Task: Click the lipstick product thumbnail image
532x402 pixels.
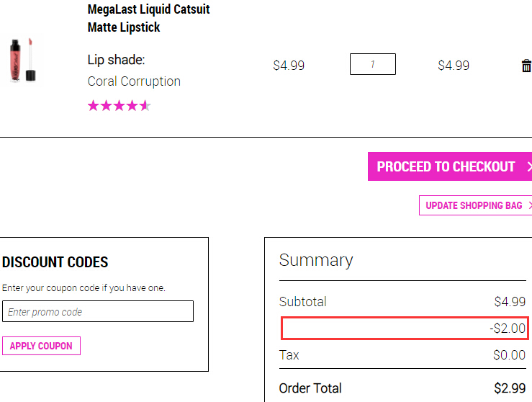Action: pyautogui.click(x=22, y=60)
